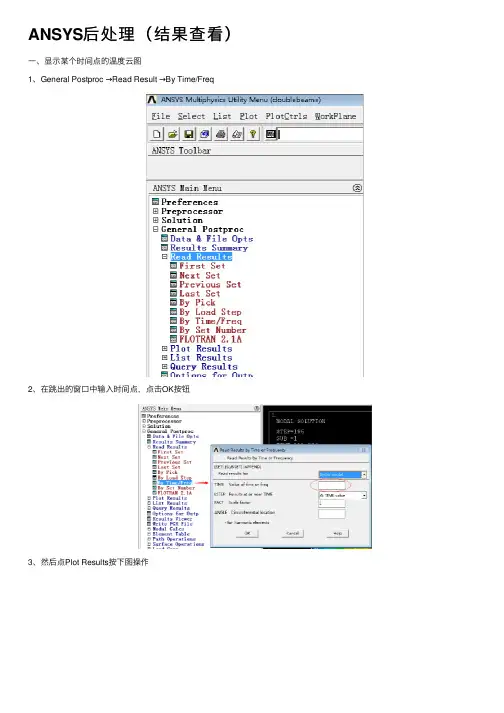The height and width of the screenshot is (713, 504).
Task: Select Next Set in large Main Menu
Action: (x=200, y=276)
